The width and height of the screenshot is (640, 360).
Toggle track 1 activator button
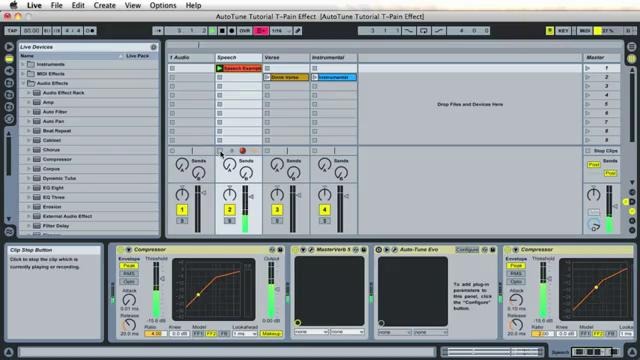[x=182, y=210]
